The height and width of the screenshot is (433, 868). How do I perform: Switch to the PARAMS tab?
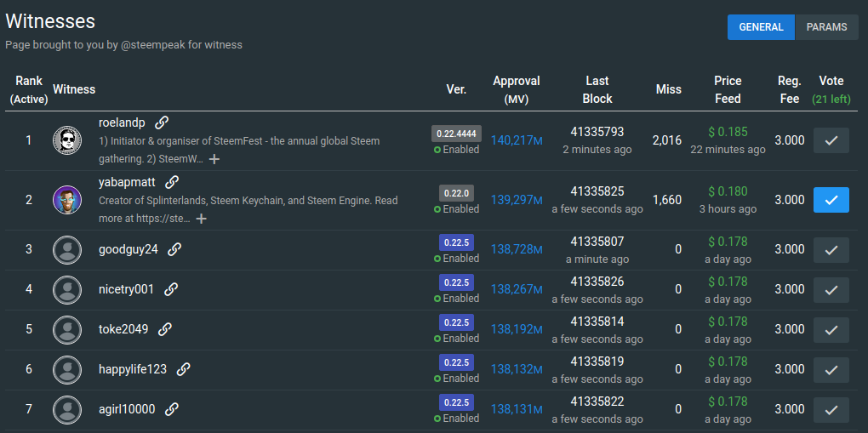[826, 27]
